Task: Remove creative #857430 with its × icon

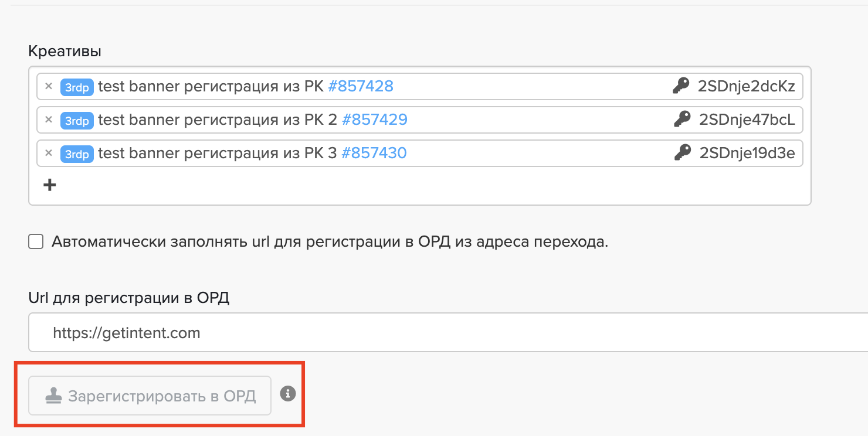Action: 49,154
